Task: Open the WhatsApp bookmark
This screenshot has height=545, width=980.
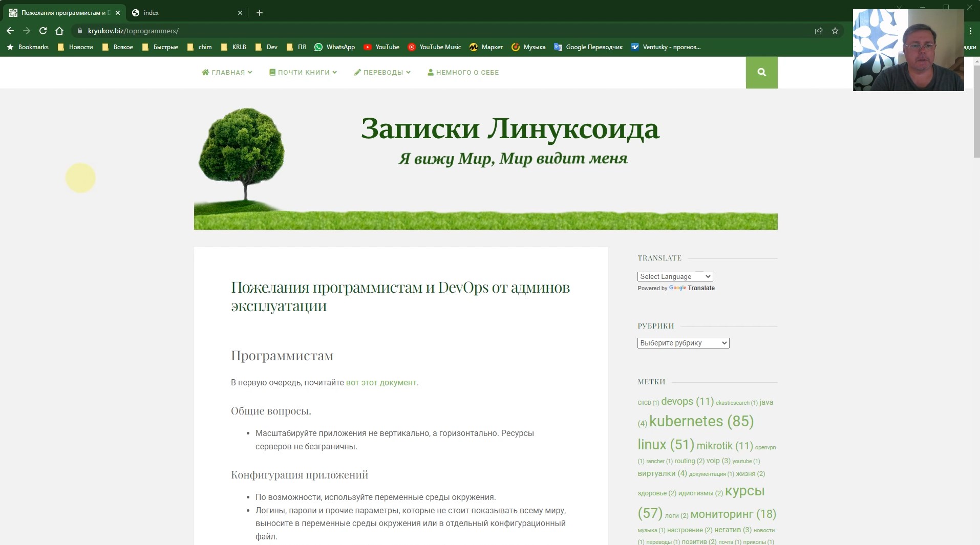Action: click(x=334, y=47)
